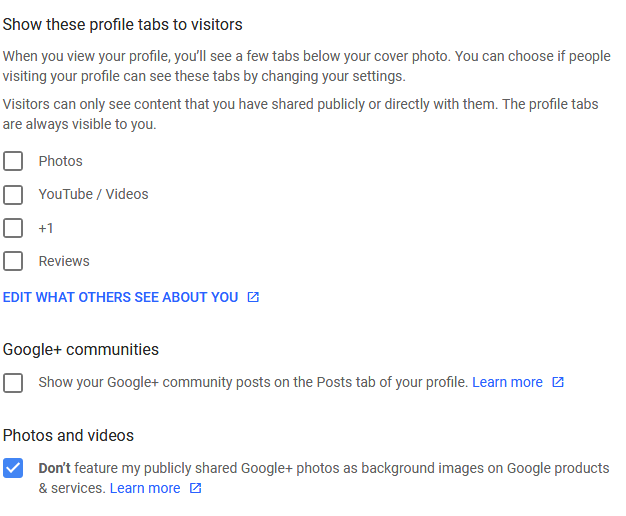
Task: Toggle the Reviews checkbox
Action: (13, 261)
